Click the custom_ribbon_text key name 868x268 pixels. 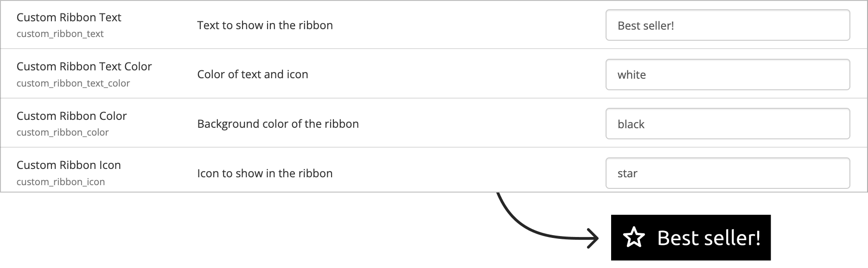coord(60,34)
